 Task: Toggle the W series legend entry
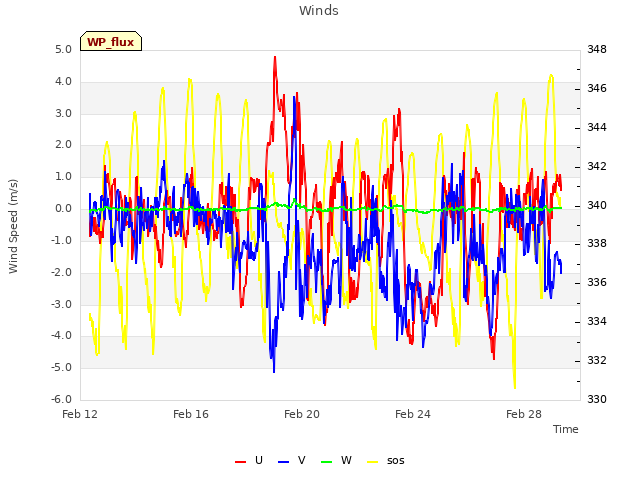336,461
